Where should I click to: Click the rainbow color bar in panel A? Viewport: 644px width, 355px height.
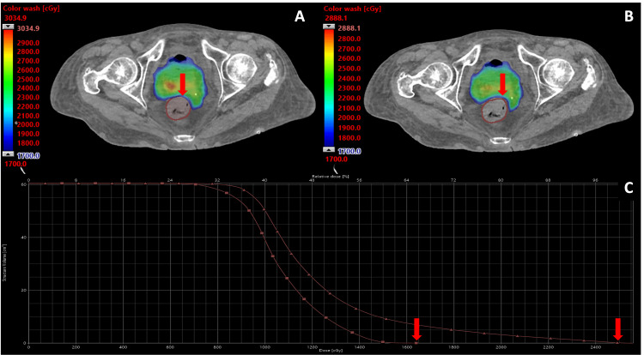click(x=9, y=90)
